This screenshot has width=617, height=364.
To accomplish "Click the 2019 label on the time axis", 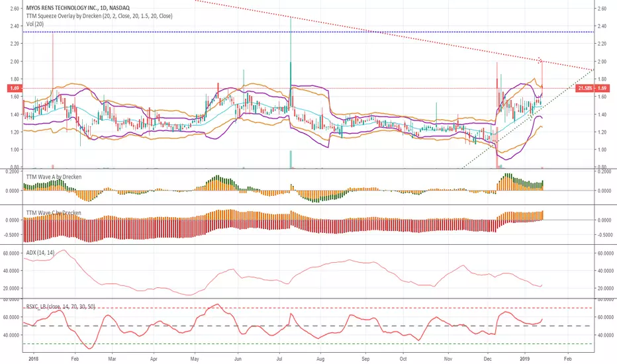I will 524,359.
